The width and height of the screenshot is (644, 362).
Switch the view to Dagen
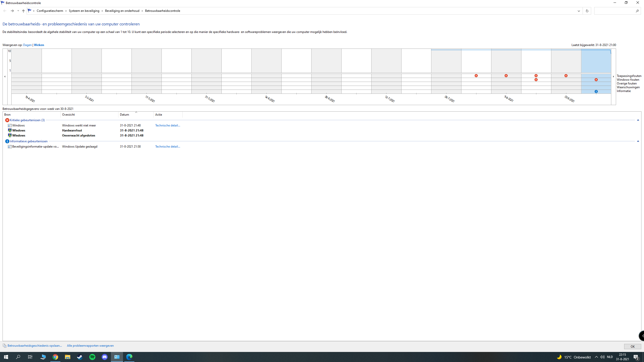[x=27, y=45]
